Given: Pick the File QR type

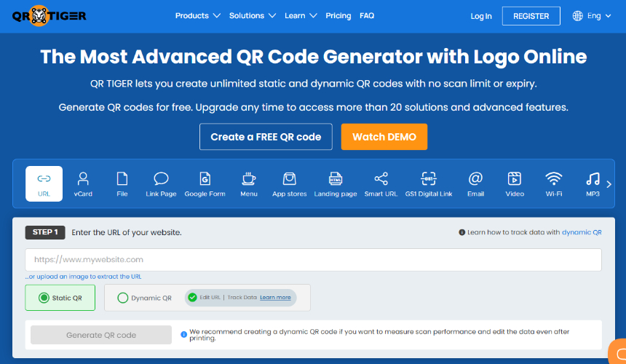Looking at the screenshot, I should coord(122,183).
